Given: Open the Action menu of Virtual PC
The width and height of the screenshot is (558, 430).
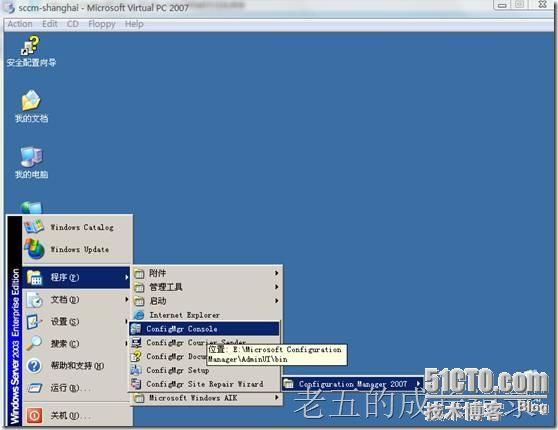Looking at the screenshot, I should point(20,24).
